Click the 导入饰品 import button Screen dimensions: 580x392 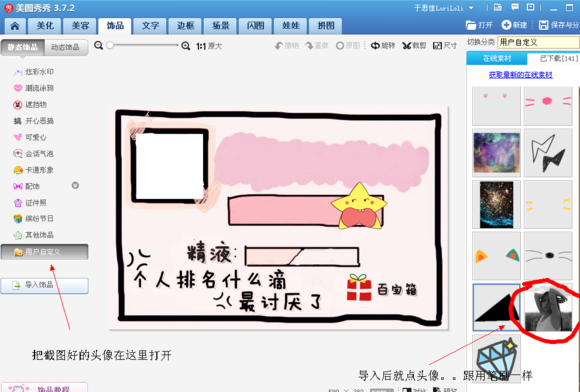[44, 285]
